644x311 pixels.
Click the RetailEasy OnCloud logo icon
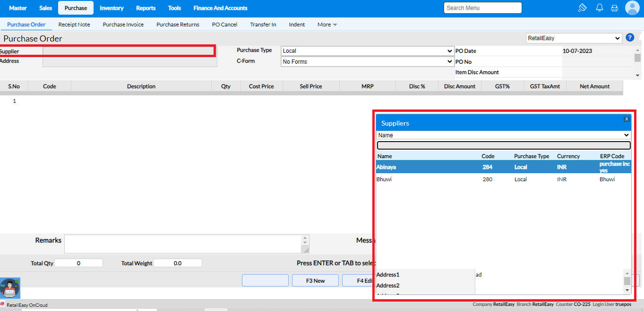3,305
